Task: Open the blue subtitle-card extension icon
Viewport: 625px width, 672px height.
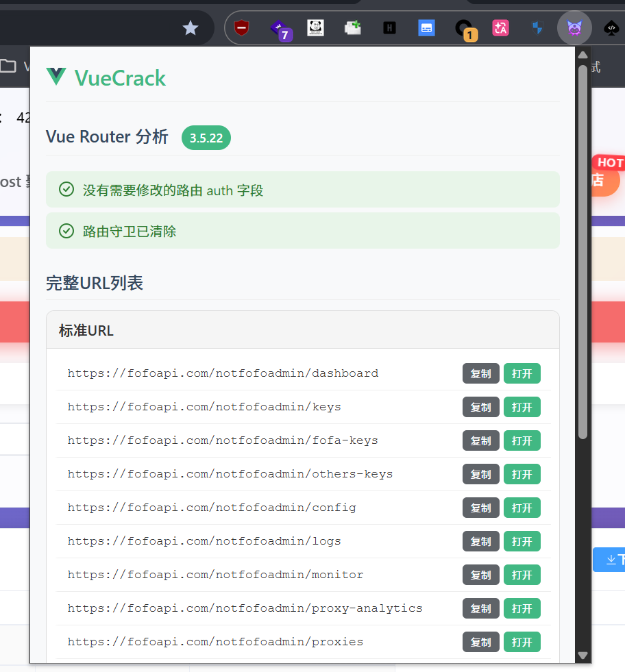Action: pos(426,28)
